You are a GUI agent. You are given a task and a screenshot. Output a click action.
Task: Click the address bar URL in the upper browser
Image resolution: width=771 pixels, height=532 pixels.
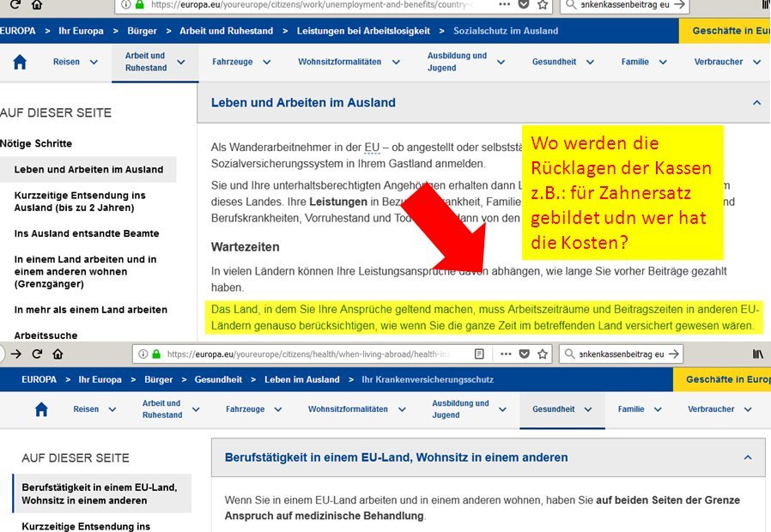click(x=313, y=4)
